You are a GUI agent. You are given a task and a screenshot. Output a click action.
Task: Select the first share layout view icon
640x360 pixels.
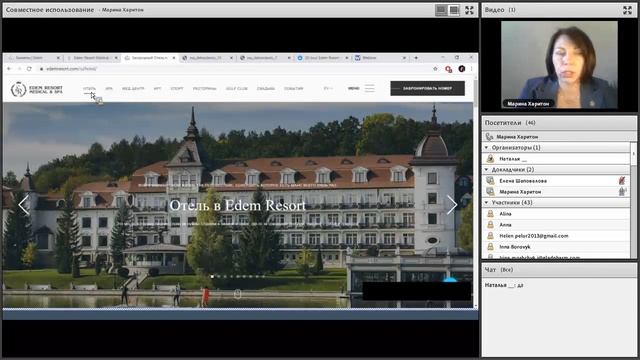point(441,10)
